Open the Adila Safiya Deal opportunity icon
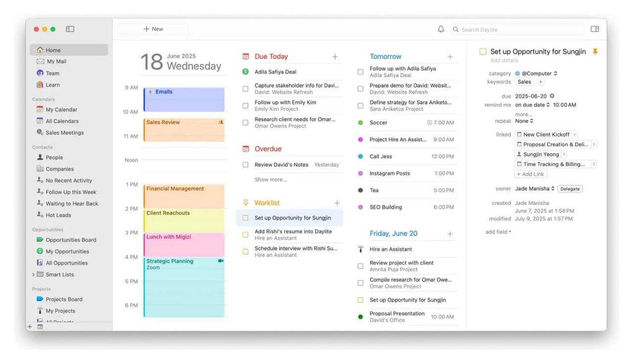Screen dimensions: 633x364 tap(245, 72)
